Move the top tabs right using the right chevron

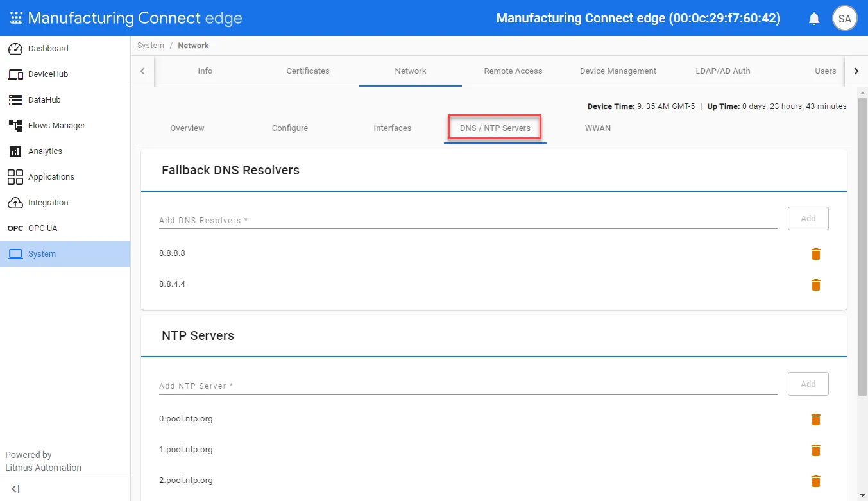856,71
